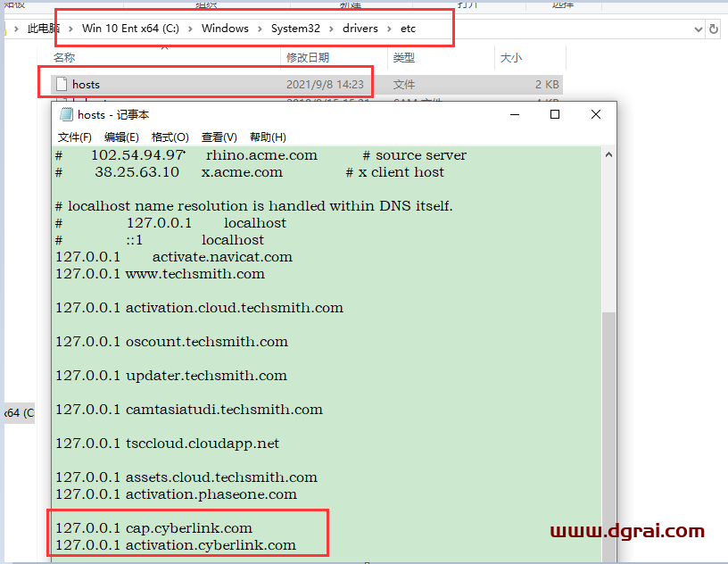Image resolution: width=728 pixels, height=564 pixels.
Task: Open the 查看(V) menu in Notepad
Action: tap(219, 137)
